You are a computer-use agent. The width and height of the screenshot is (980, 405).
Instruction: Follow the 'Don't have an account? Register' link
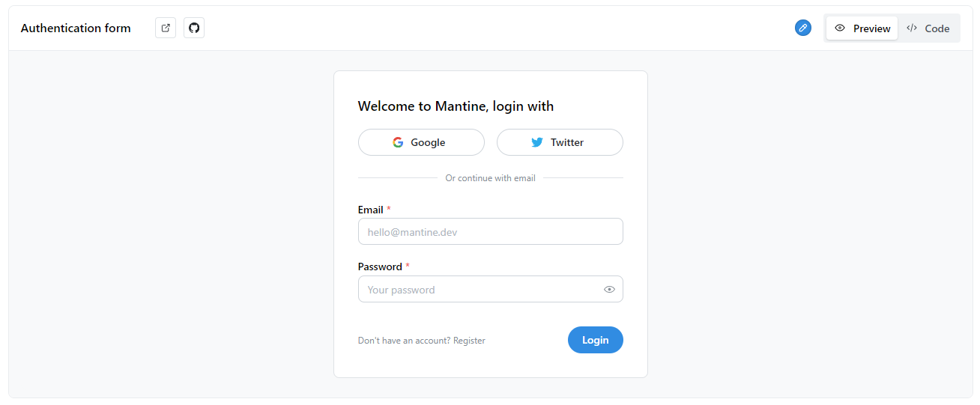(422, 341)
